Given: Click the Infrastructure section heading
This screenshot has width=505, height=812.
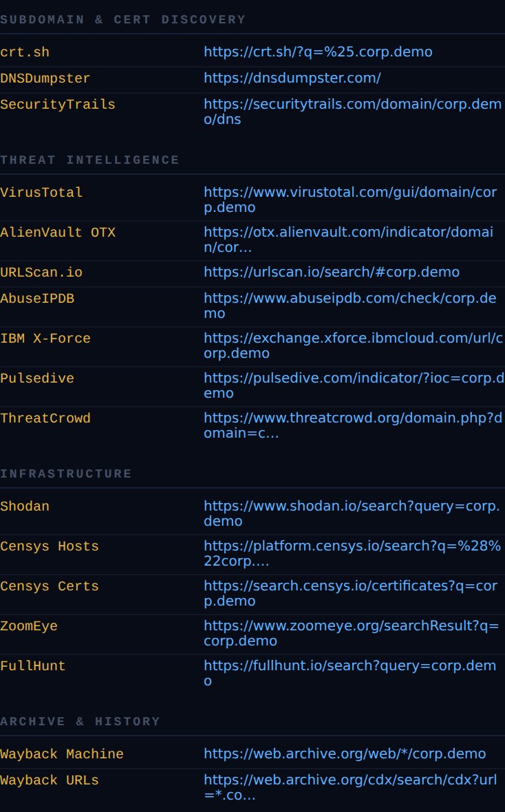Looking at the screenshot, I should [x=66, y=474].
